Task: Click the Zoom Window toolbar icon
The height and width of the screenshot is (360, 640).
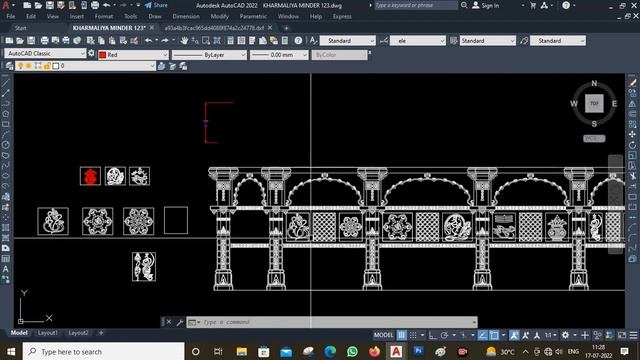Action: tap(206, 40)
